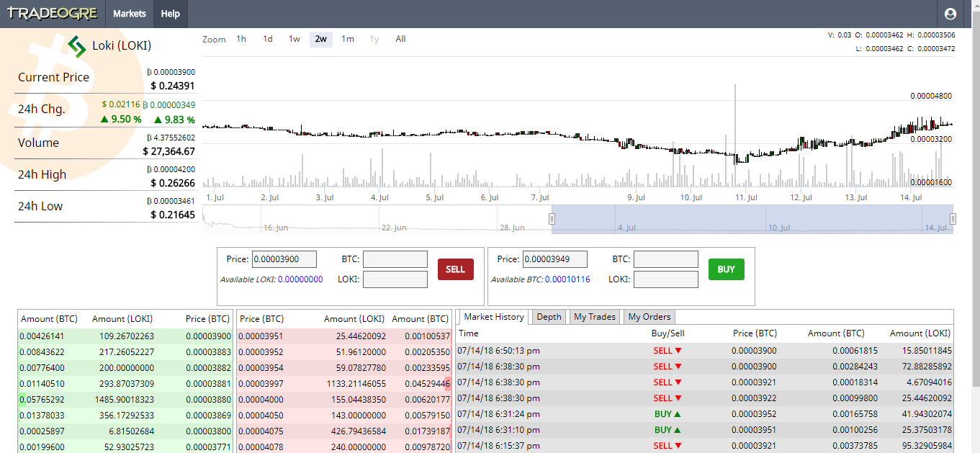The image size is (980, 453).
Task: Click the green BUY button
Action: pyautogui.click(x=727, y=269)
